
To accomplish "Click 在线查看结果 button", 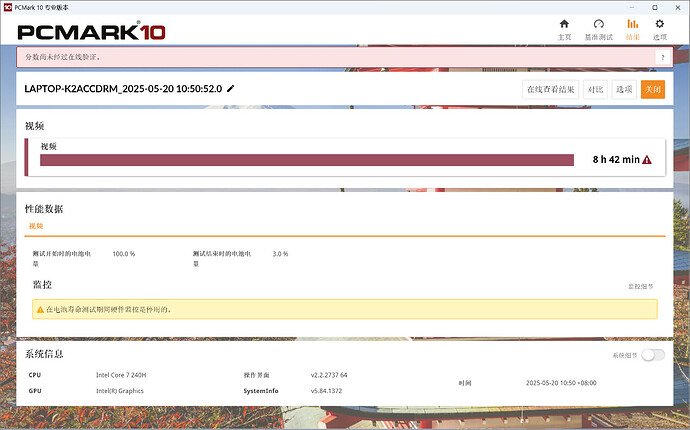I will pyautogui.click(x=550, y=89).
